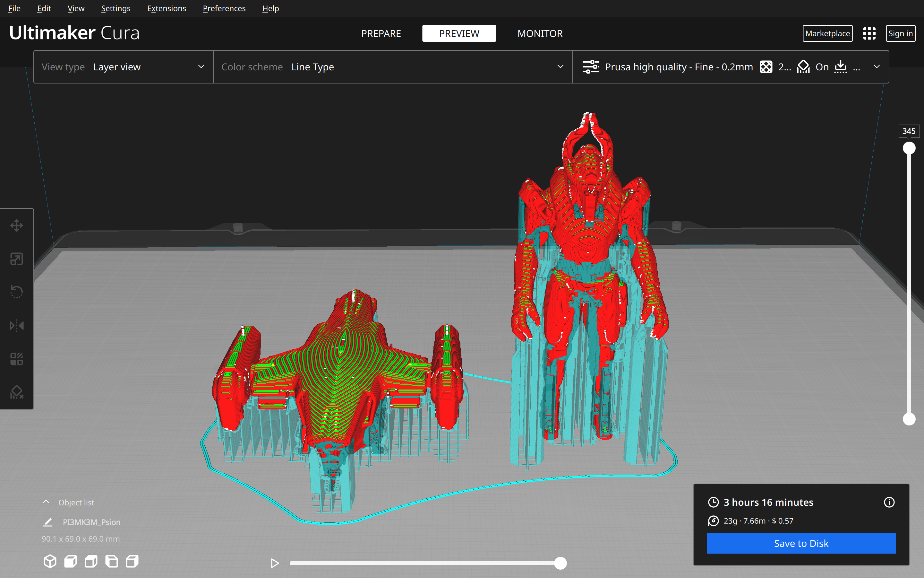Click the build plate adhesion icon

click(840, 67)
